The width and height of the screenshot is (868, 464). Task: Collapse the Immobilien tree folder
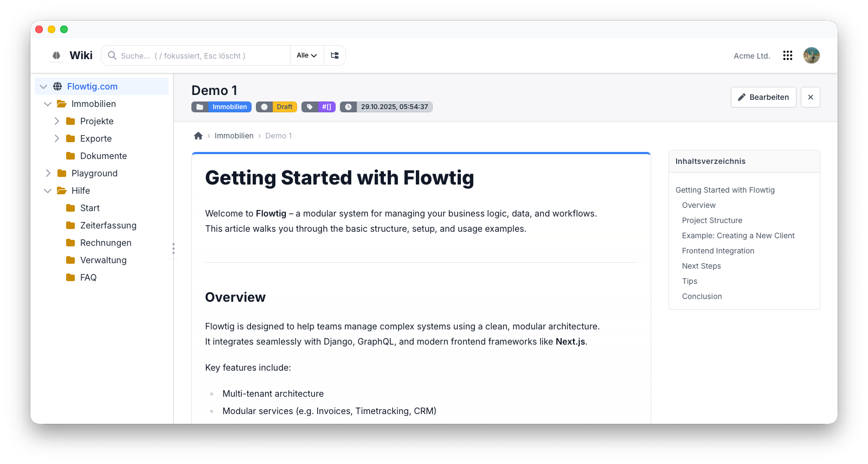click(x=48, y=104)
